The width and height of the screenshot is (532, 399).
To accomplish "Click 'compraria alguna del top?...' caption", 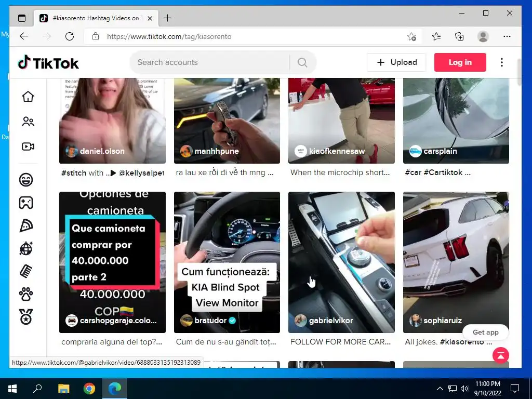I will point(112,342).
